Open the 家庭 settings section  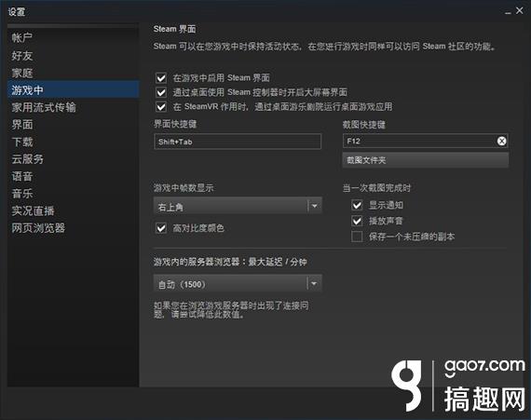point(73,73)
